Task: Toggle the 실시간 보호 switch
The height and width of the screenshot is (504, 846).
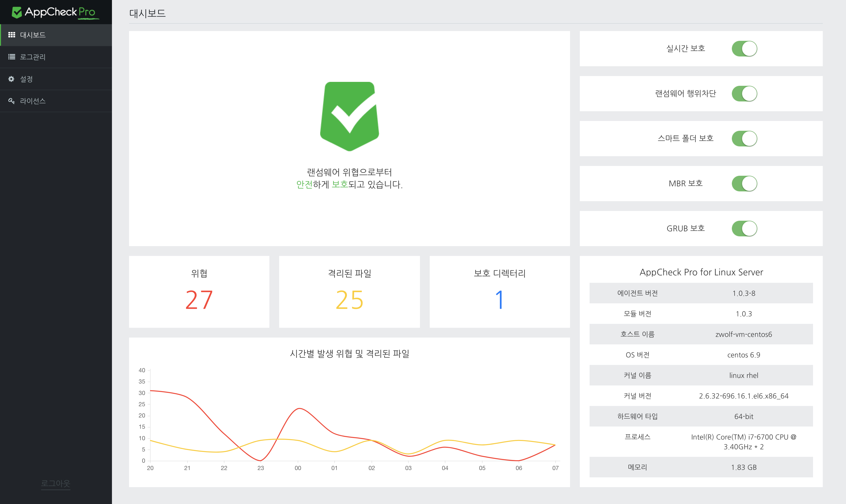Action: (x=744, y=49)
